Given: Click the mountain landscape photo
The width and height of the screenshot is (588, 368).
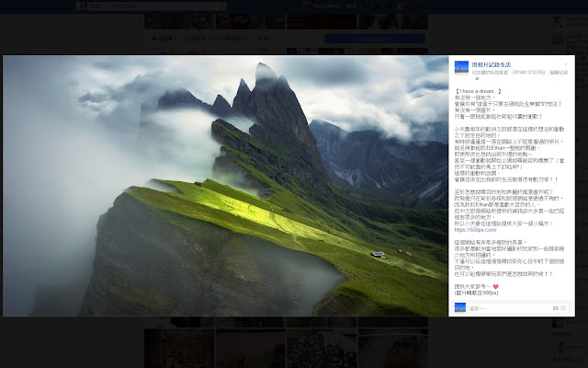Looking at the screenshot, I should pyautogui.click(x=225, y=186).
